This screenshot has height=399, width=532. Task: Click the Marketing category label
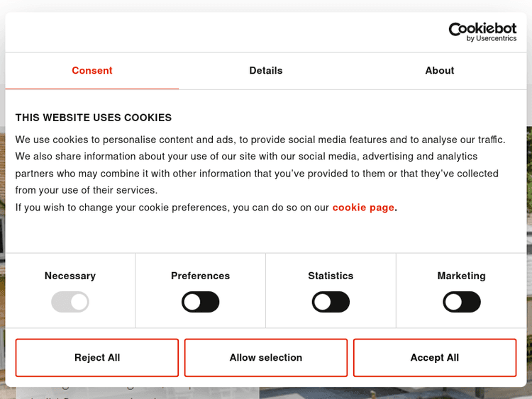[462, 276]
